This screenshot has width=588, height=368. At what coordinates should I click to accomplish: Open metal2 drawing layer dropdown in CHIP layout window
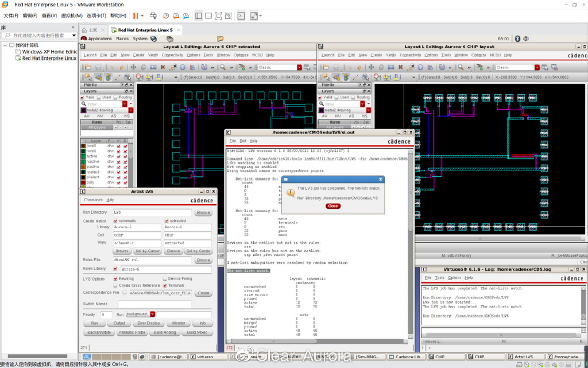[369, 110]
